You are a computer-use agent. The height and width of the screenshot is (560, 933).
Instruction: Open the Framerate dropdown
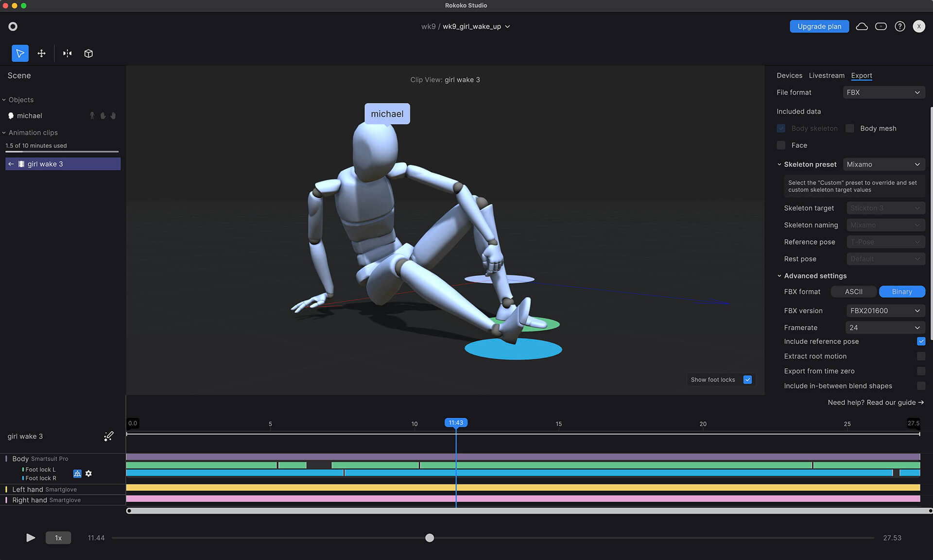[x=884, y=328]
